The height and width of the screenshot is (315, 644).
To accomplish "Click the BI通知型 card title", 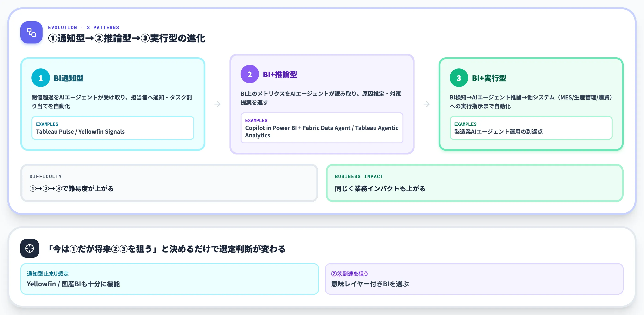I will [68, 78].
